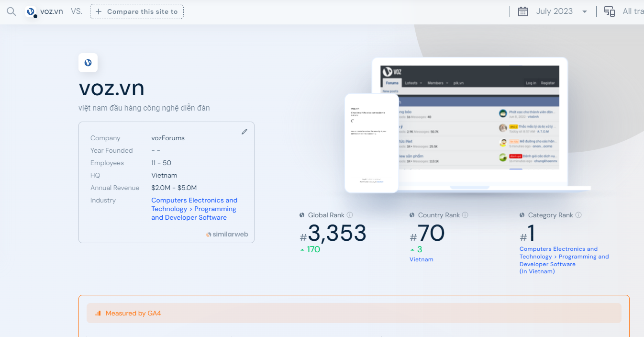Open the industry category link in company card
Viewport: 644px width, 337px height.
tap(194, 209)
